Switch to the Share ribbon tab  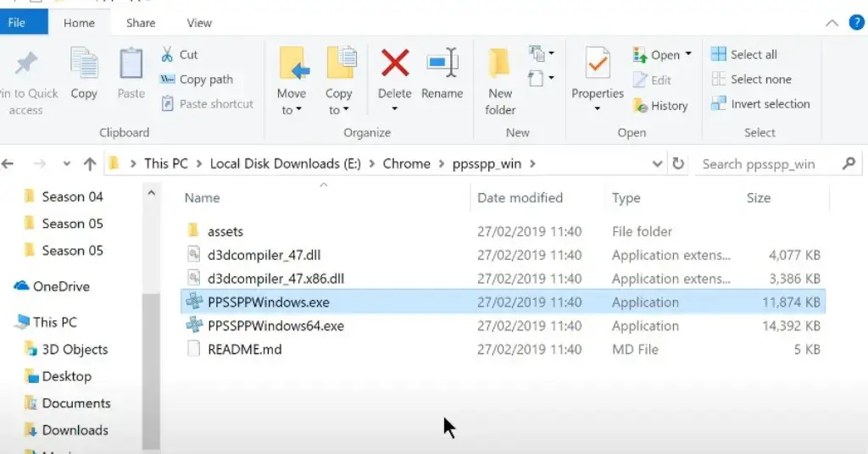141,23
